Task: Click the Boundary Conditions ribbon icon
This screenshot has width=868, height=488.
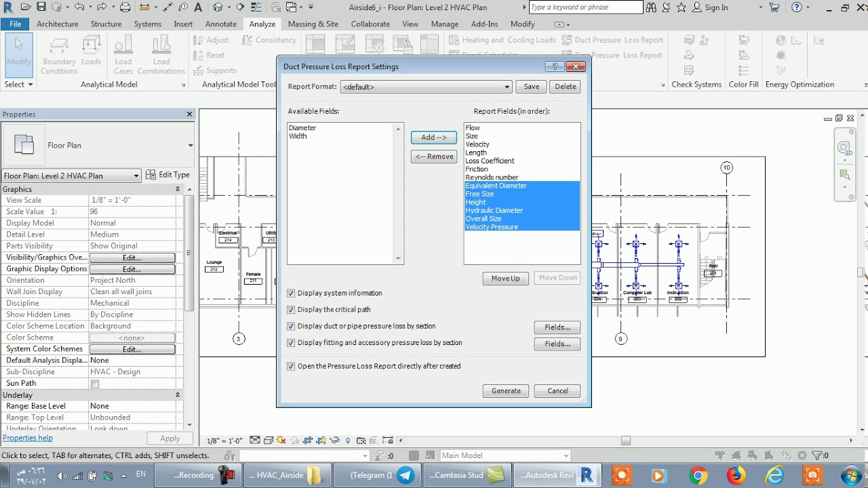Action: [59, 56]
